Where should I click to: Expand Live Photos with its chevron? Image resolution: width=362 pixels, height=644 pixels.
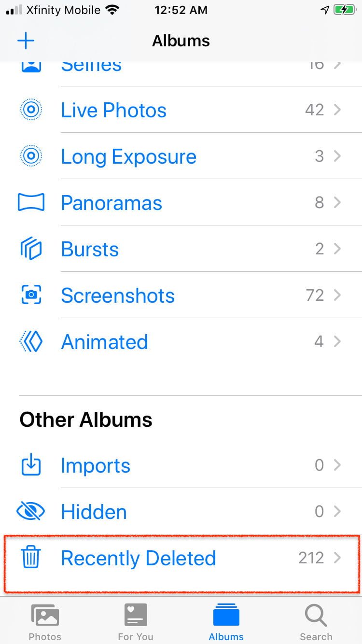337,110
